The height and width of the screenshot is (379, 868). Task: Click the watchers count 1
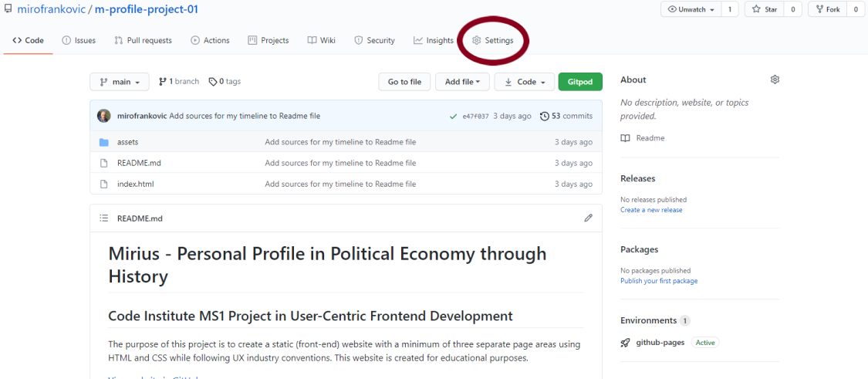click(730, 9)
